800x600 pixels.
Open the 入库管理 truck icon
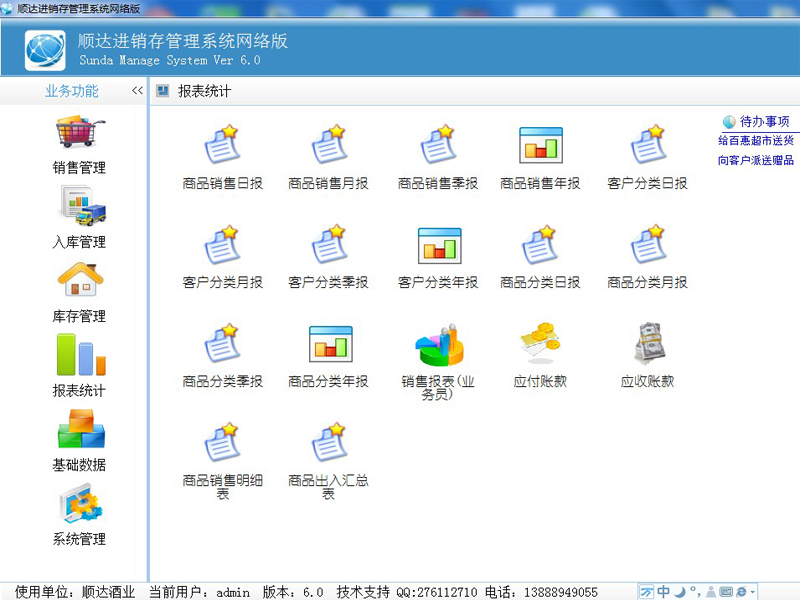click(x=80, y=207)
